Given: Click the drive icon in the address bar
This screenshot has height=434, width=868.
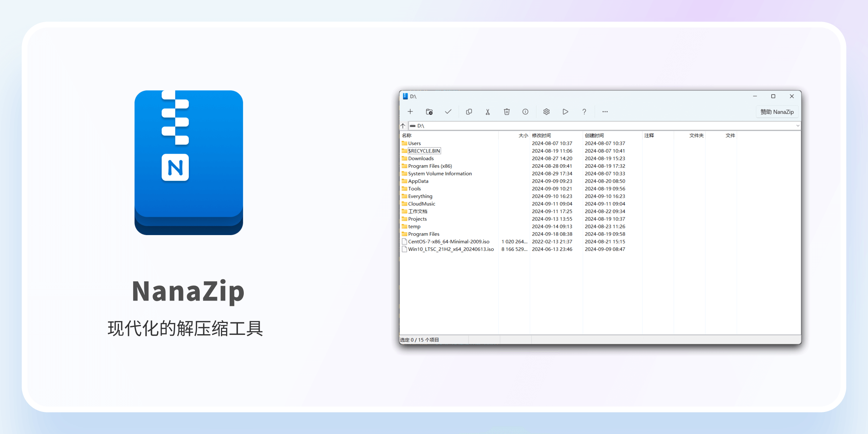Looking at the screenshot, I should [x=413, y=126].
